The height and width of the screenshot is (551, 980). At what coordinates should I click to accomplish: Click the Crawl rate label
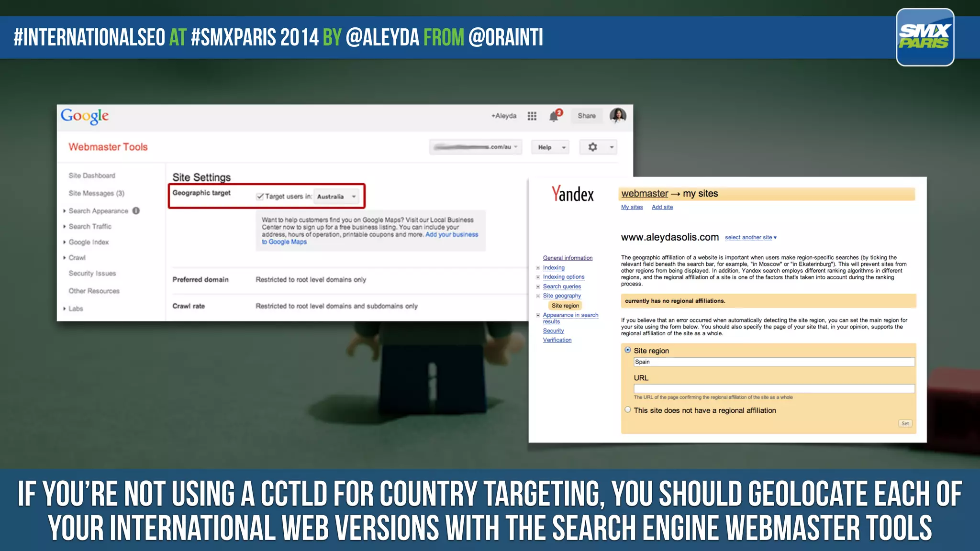[x=189, y=306]
